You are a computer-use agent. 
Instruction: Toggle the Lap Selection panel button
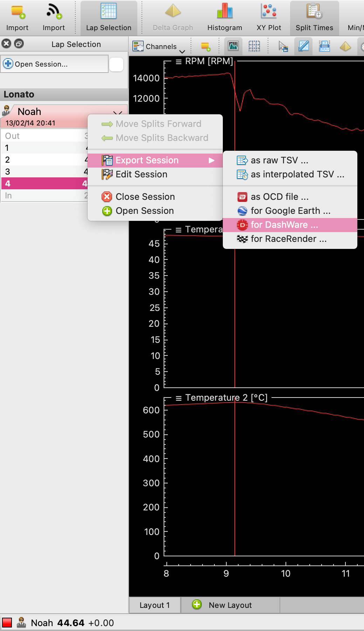pyautogui.click(x=109, y=18)
